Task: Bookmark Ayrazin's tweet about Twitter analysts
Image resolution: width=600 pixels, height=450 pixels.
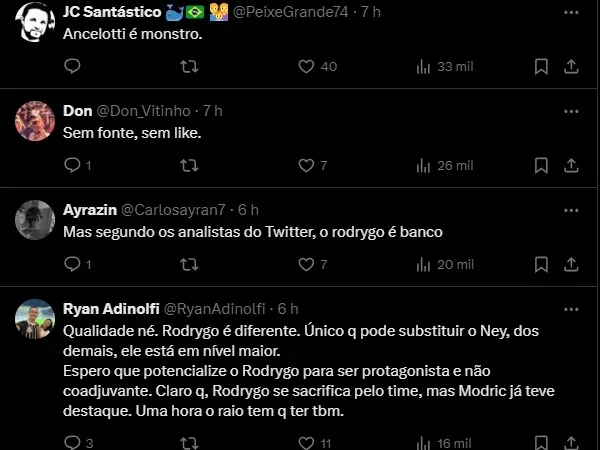Action: (x=541, y=264)
